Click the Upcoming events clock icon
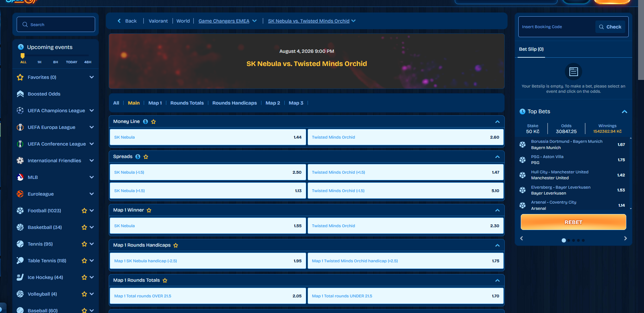 [x=21, y=47]
